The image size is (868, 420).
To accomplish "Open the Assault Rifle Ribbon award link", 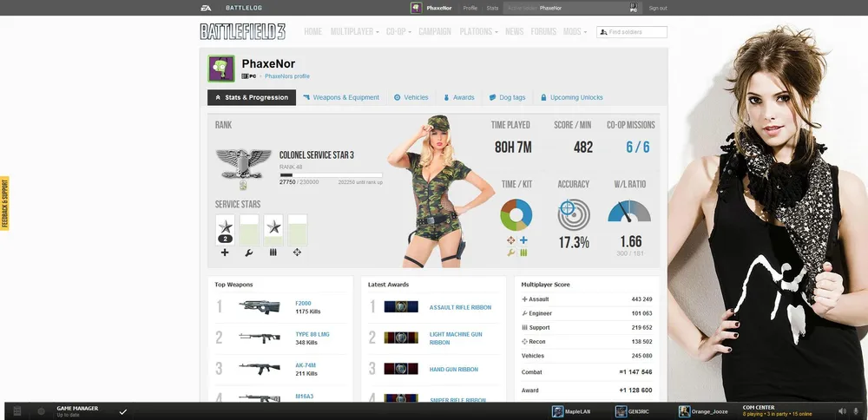I will [x=460, y=307].
